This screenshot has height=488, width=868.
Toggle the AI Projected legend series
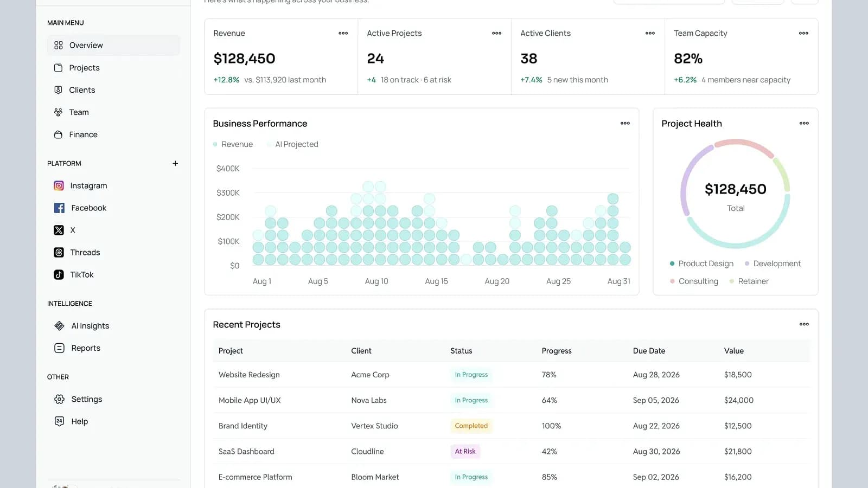[x=292, y=144]
